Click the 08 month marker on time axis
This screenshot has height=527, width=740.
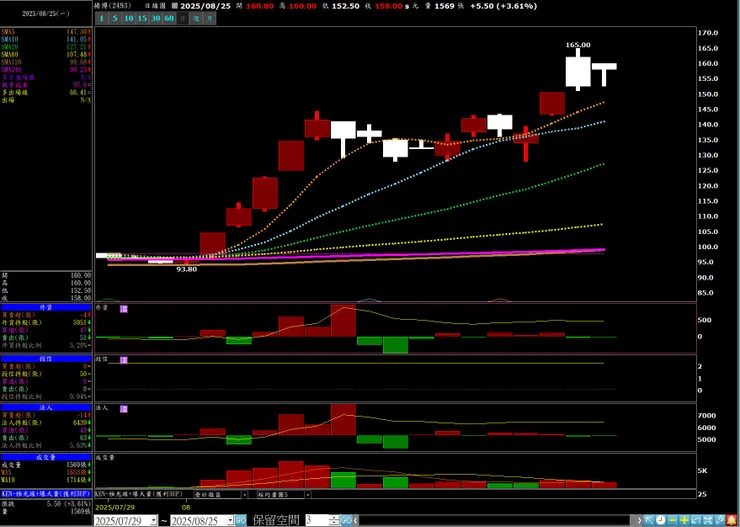click(186, 507)
